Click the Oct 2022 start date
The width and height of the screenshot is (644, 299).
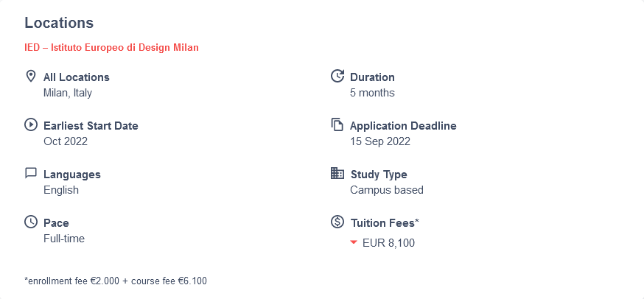(66, 141)
